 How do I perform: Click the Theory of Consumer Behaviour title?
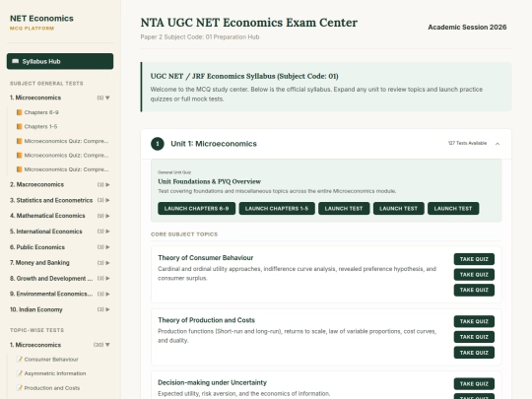click(206, 258)
